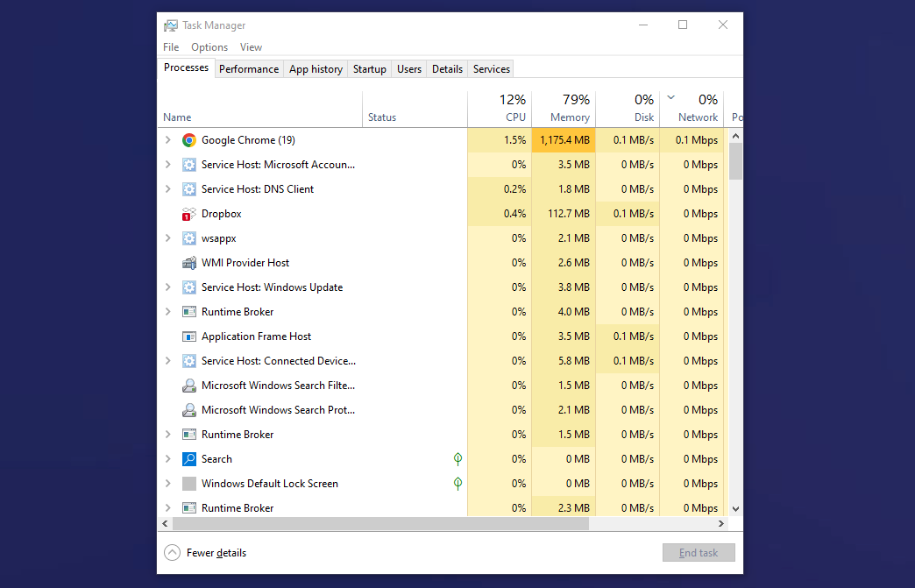Viewport: 915px width, 588px height.
Task: Click the WMI Provider Host icon
Action: point(188,262)
